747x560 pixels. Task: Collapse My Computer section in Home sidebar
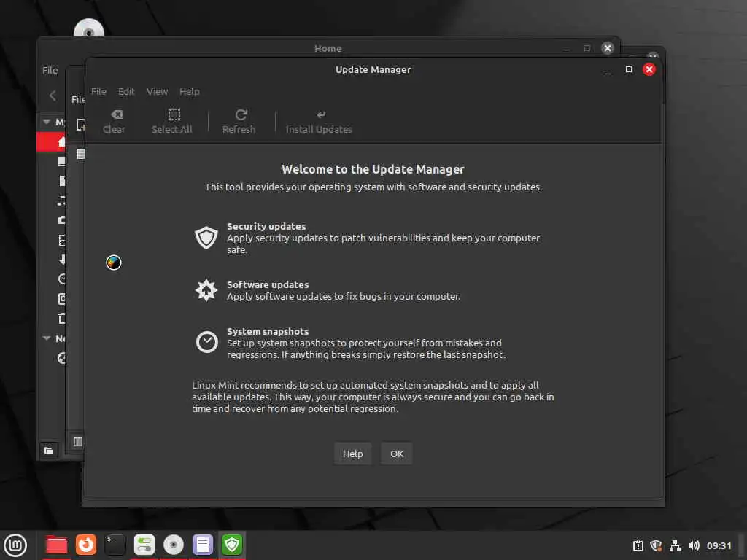coord(47,122)
